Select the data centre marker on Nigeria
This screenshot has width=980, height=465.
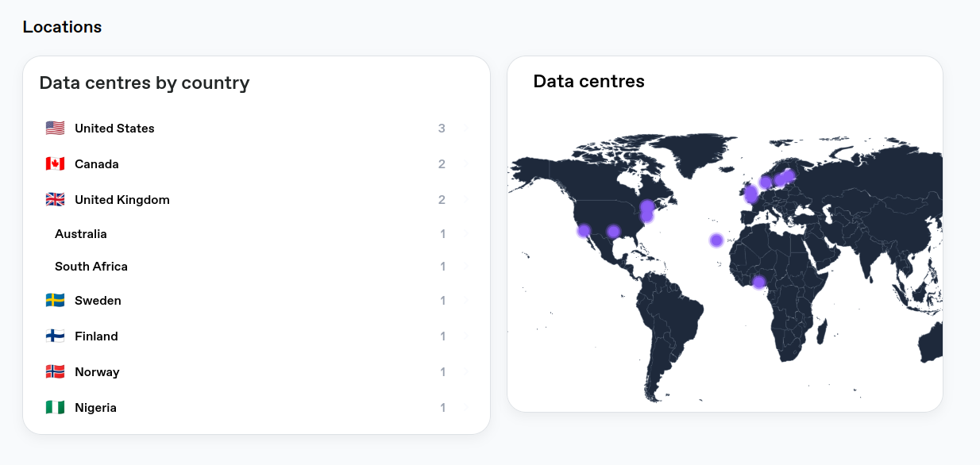click(758, 280)
